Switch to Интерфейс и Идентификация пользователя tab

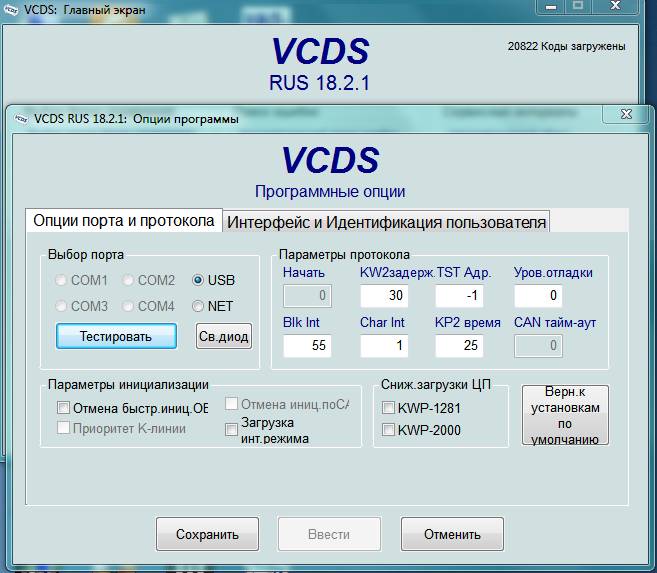coord(386,222)
